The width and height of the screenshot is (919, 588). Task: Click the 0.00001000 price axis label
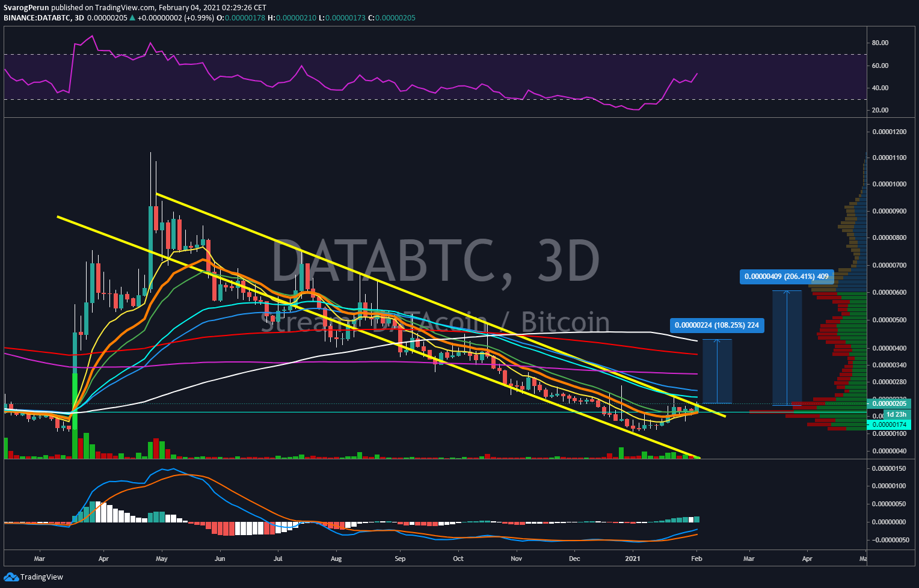tap(889, 184)
